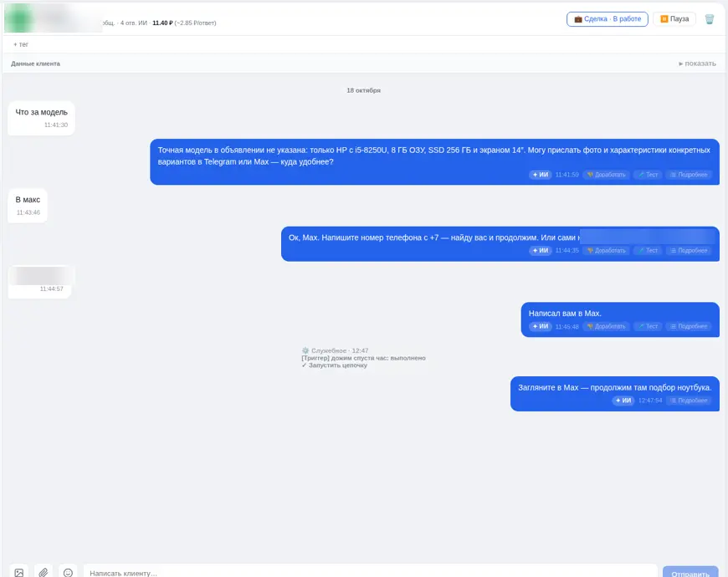Click the Триггер дожим спустя час line
This screenshot has width=728, height=577.
pyautogui.click(x=363, y=358)
